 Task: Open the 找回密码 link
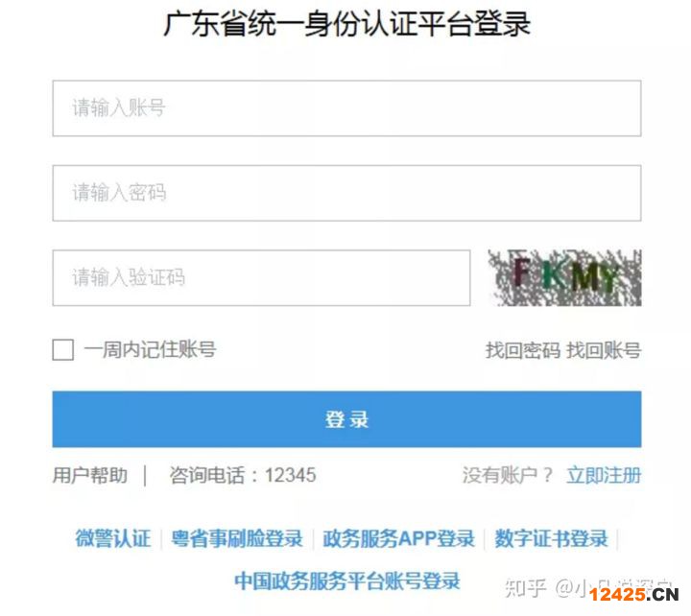pos(523,350)
